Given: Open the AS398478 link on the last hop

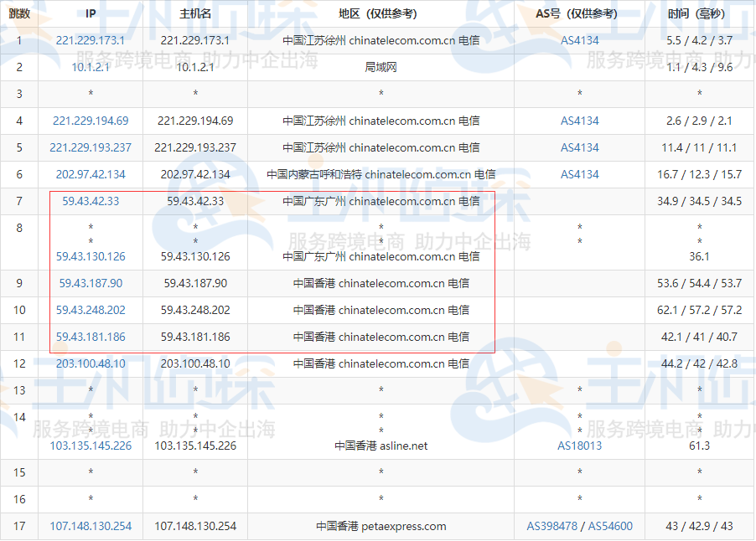Looking at the screenshot, I should click(553, 526).
